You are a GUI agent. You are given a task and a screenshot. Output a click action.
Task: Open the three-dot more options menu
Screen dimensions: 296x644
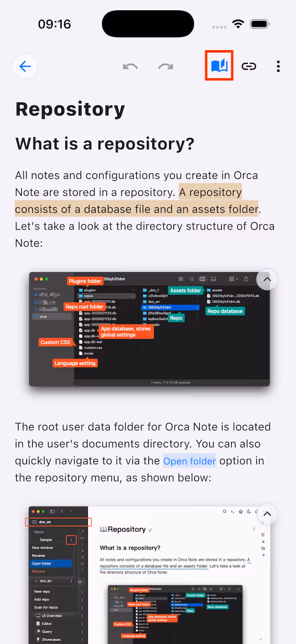(278, 66)
